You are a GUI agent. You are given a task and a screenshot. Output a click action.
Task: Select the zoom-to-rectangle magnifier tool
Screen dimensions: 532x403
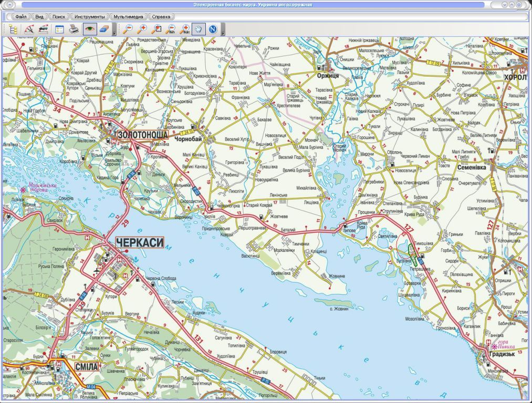(157, 29)
